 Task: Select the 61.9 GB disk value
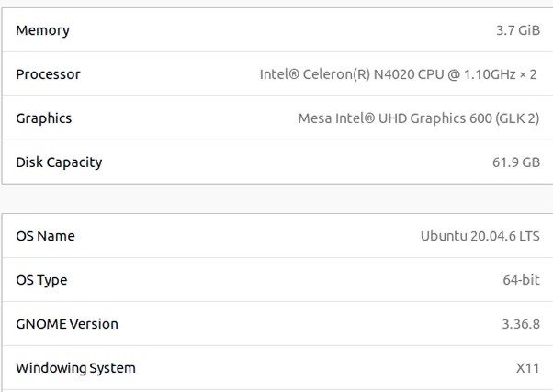(516, 162)
